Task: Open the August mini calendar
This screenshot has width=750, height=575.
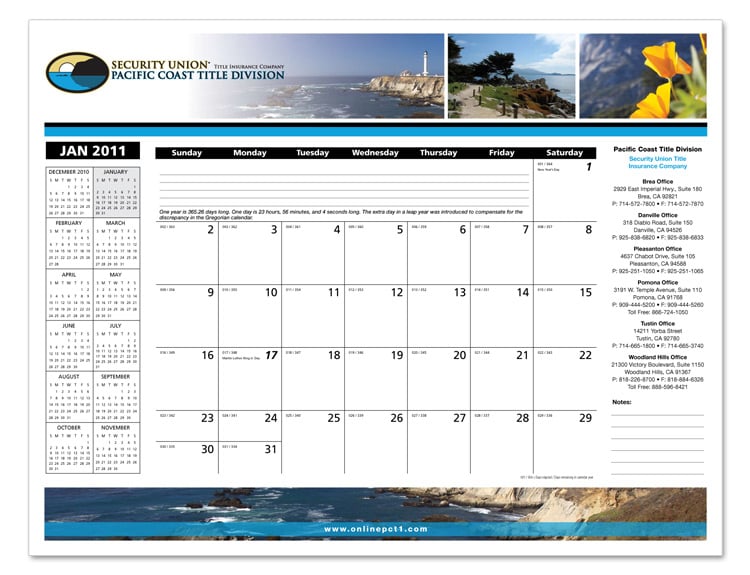Action: pos(69,397)
